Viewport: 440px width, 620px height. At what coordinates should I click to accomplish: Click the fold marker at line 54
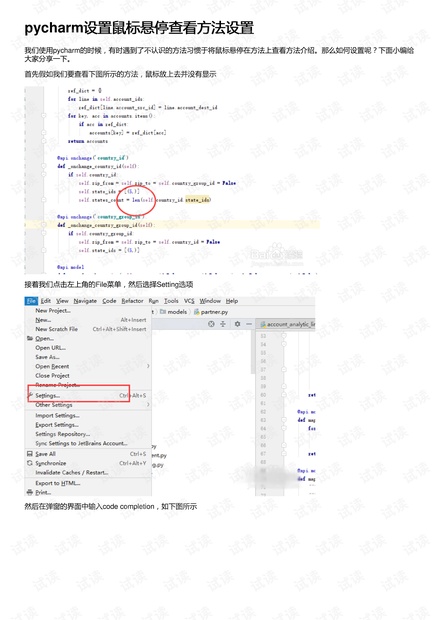pyautogui.click(x=283, y=344)
